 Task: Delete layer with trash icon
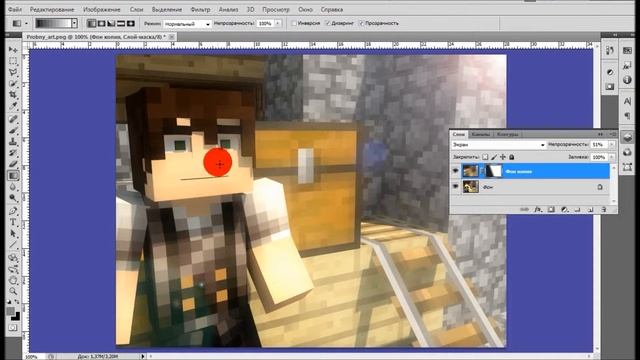pos(604,209)
